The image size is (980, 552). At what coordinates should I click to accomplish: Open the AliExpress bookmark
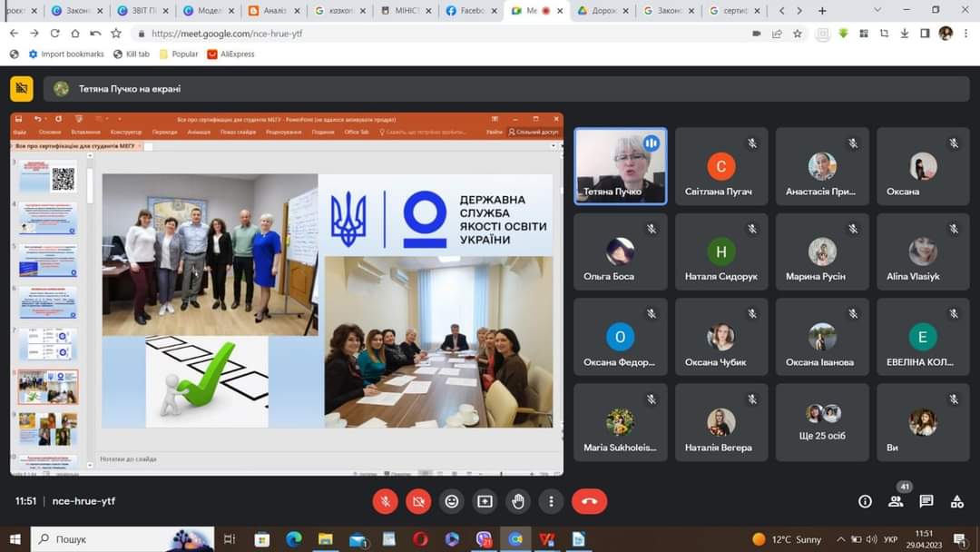(x=230, y=54)
